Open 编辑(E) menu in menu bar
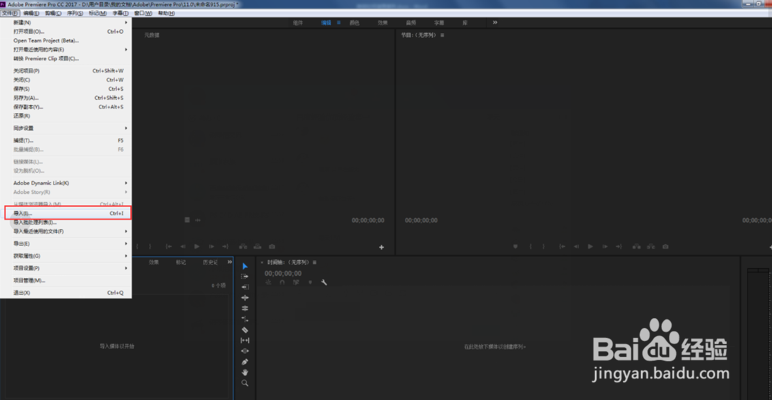 click(x=32, y=13)
